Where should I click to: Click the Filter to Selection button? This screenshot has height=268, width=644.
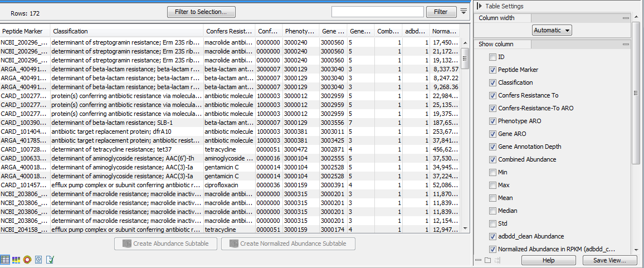[x=201, y=12]
